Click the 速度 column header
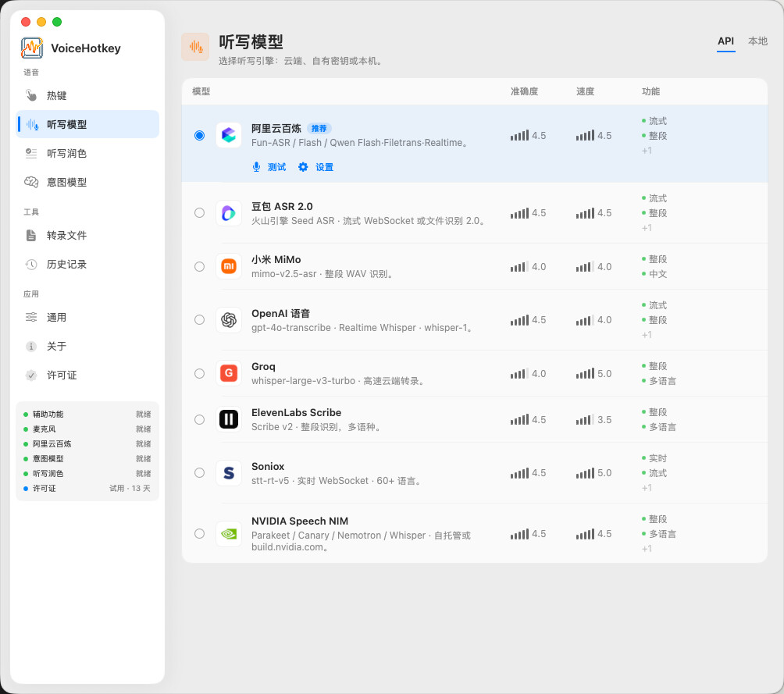The height and width of the screenshot is (694, 784). [x=585, y=91]
